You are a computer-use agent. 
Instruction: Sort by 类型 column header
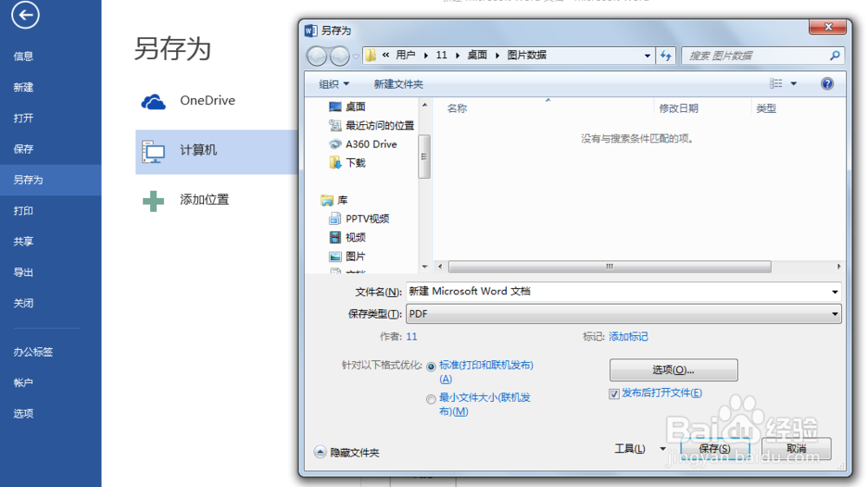click(766, 109)
